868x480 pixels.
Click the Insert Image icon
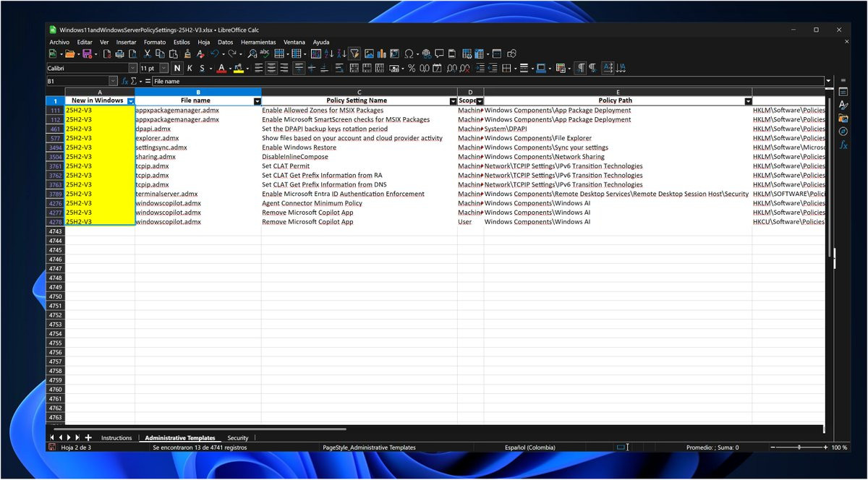click(369, 53)
